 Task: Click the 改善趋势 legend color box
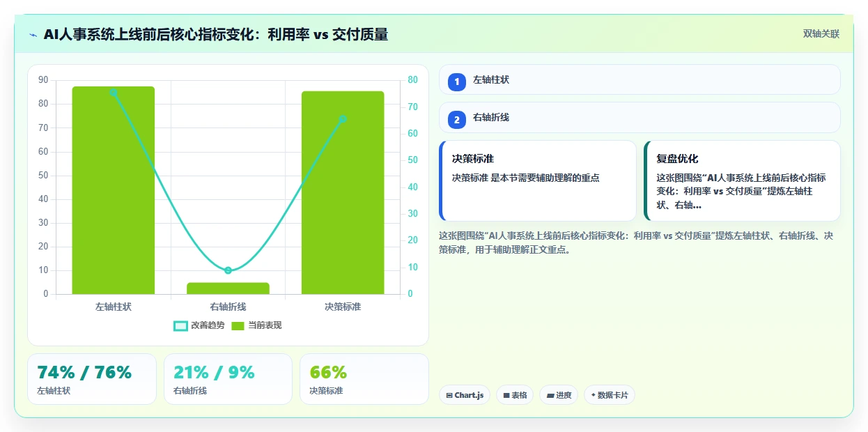click(180, 325)
